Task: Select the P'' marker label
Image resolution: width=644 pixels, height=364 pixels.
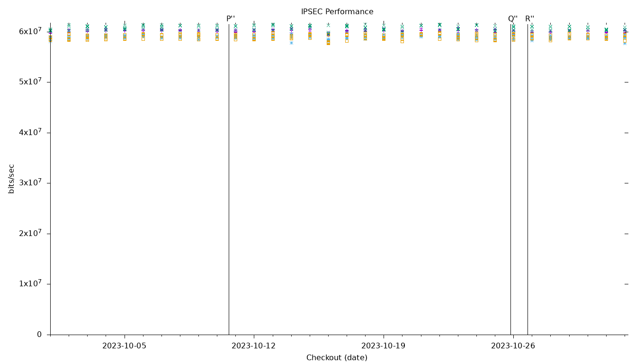Action: pos(231,19)
